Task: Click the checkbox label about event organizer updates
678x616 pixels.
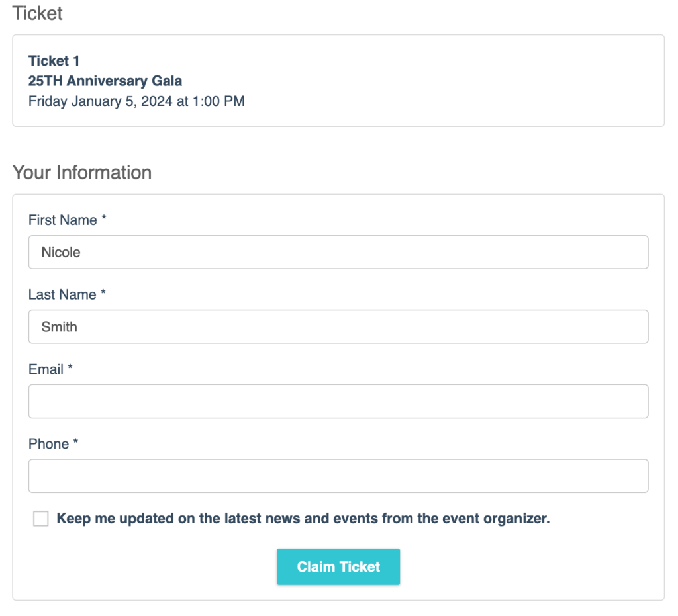Action: (x=303, y=519)
